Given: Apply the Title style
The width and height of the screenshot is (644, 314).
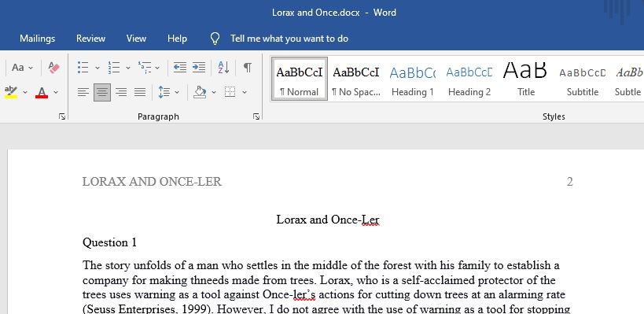Looking at the screenshot, I should coord(526,79).
